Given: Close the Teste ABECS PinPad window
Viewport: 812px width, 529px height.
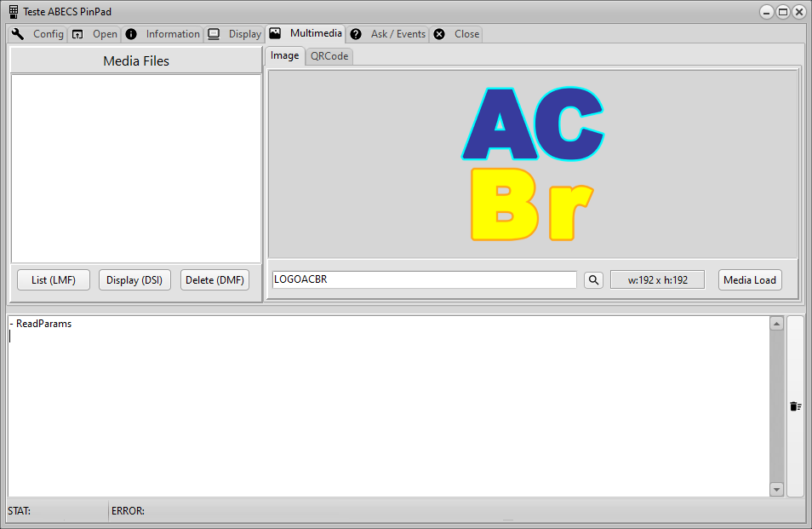Looking at the screenshot, I should point(799,12).
